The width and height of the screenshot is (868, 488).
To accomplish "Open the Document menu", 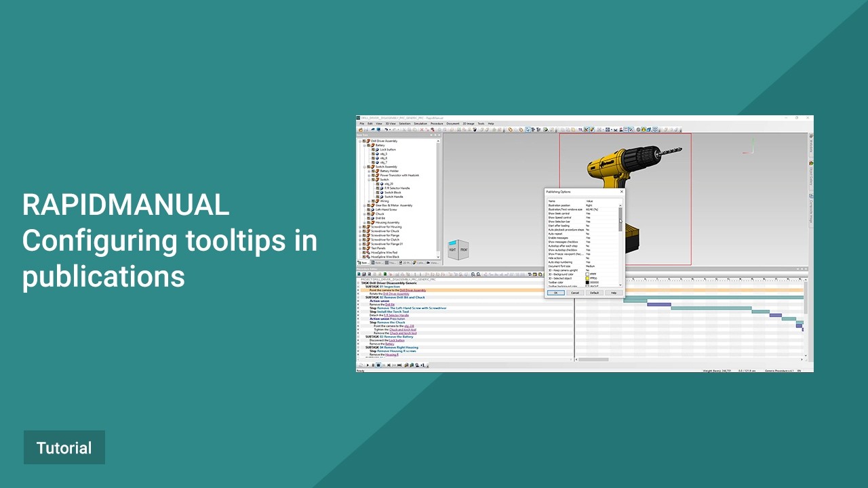I will coord(453,123).
